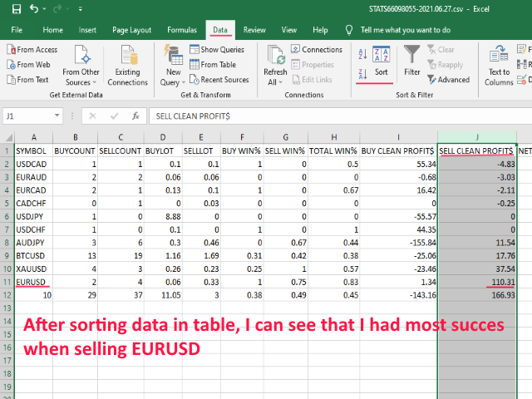Click the From Table button
Screen dimensions: 532x399
213,65
